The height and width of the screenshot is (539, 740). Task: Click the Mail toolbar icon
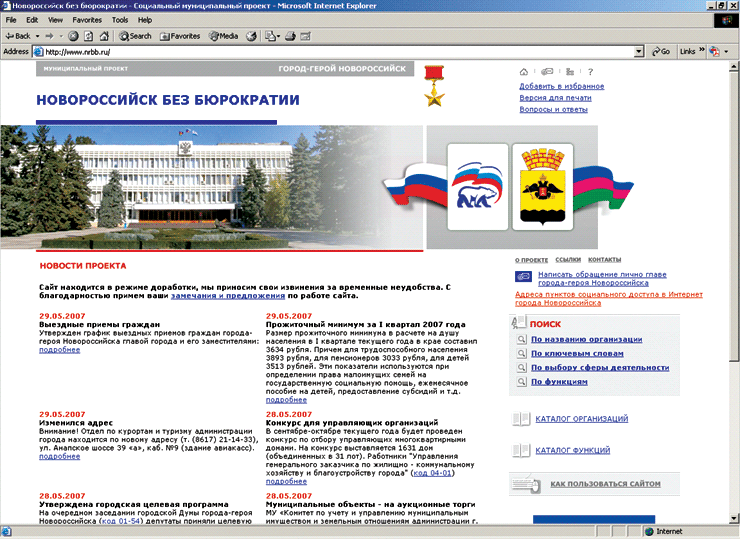[x=270, y=36]
